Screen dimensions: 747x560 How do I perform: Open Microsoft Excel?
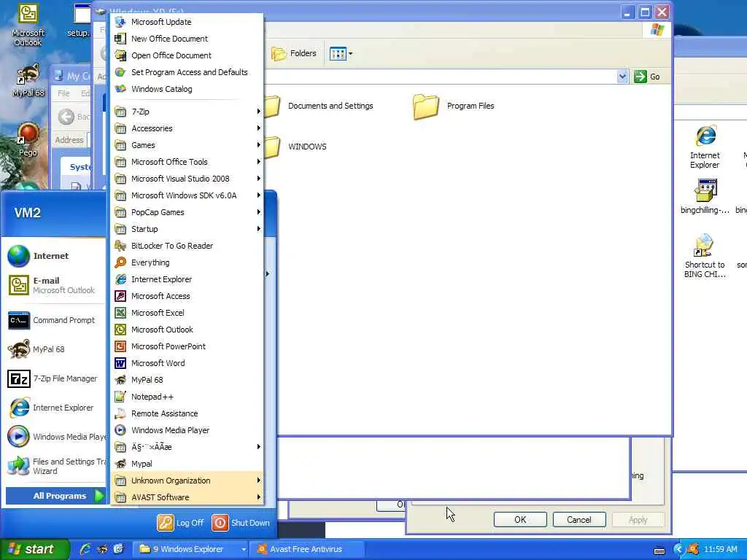point(187,313)
